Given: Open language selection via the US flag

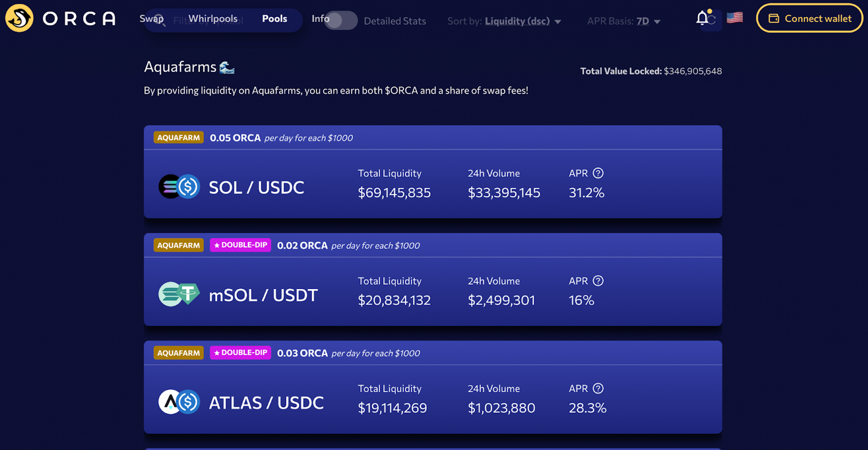Looking at the screenshot, I should click(734, 18).
